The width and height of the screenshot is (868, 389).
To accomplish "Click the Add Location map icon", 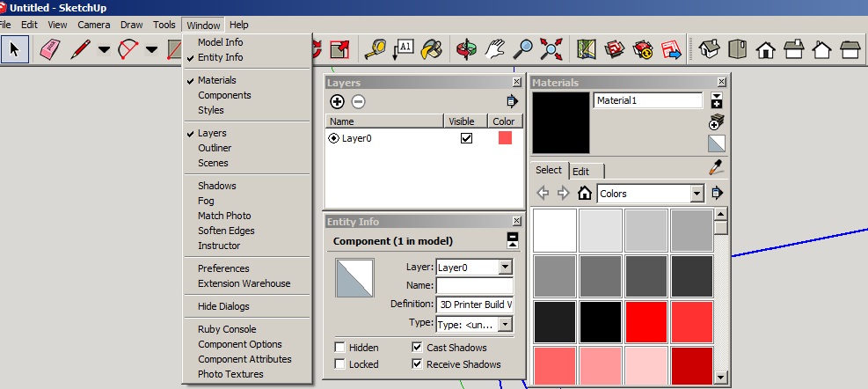I will click(x=586, y=49).
